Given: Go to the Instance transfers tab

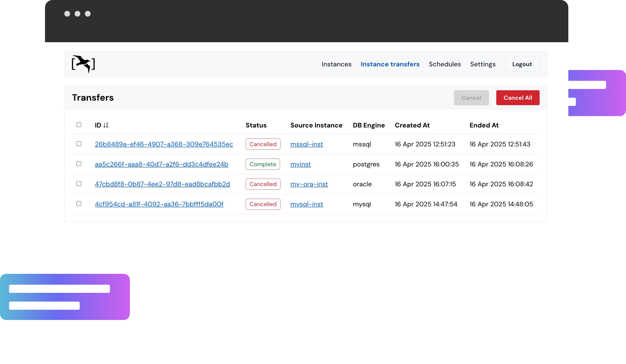Looking at the screenshot, I should tap(390, 64).
